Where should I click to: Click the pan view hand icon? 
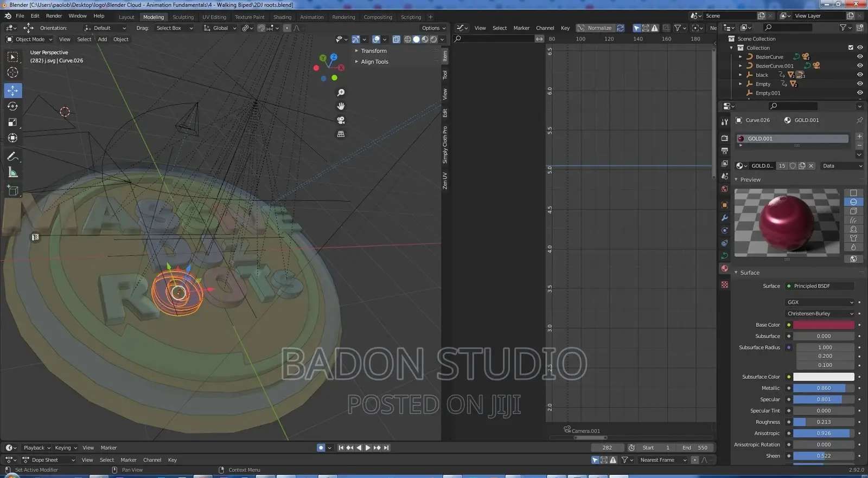coord(341,106)
